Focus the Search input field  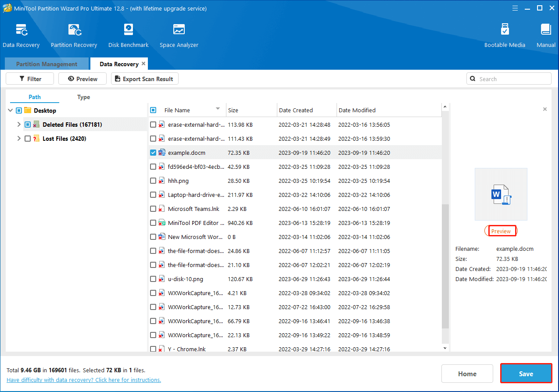509,79
